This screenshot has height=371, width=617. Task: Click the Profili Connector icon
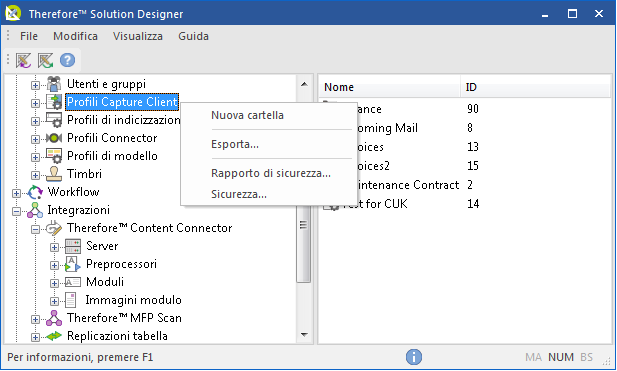pyautogui.click(x=54, y=138)
